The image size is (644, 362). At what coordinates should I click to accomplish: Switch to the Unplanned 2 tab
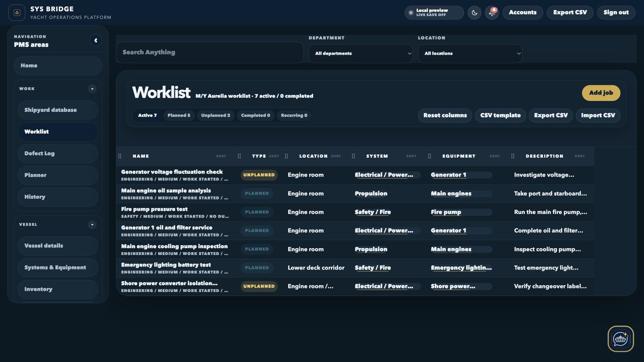[x=215, y=115]
